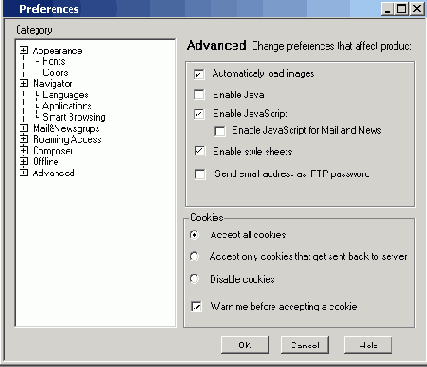The image size is (427, 367).
Task: Expand the Appearance category node
Action: coord(24,51)
